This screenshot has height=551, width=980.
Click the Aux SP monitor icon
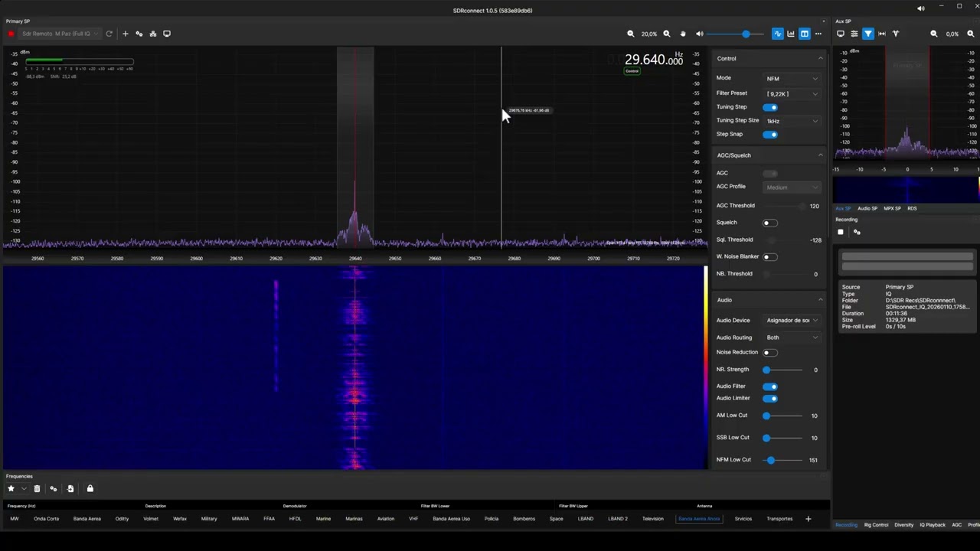[x=841, y=34]
